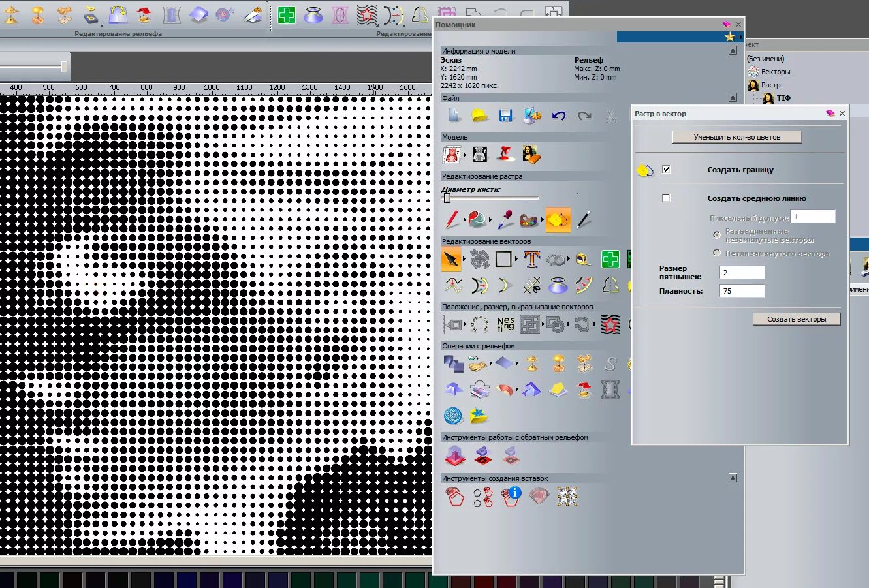
Task: Select the TIФ item in project tree
Action: coord(783,98)
